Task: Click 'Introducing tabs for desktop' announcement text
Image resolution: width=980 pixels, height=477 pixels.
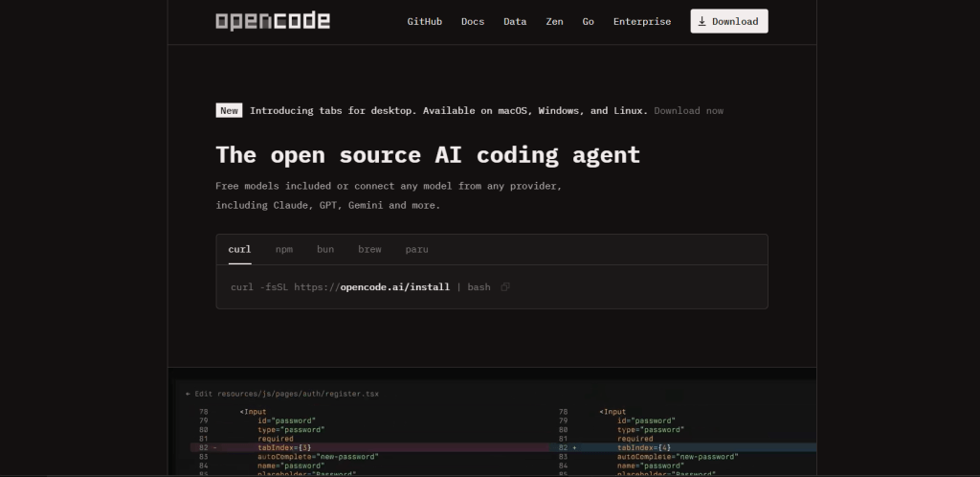Action: (449, 111)
